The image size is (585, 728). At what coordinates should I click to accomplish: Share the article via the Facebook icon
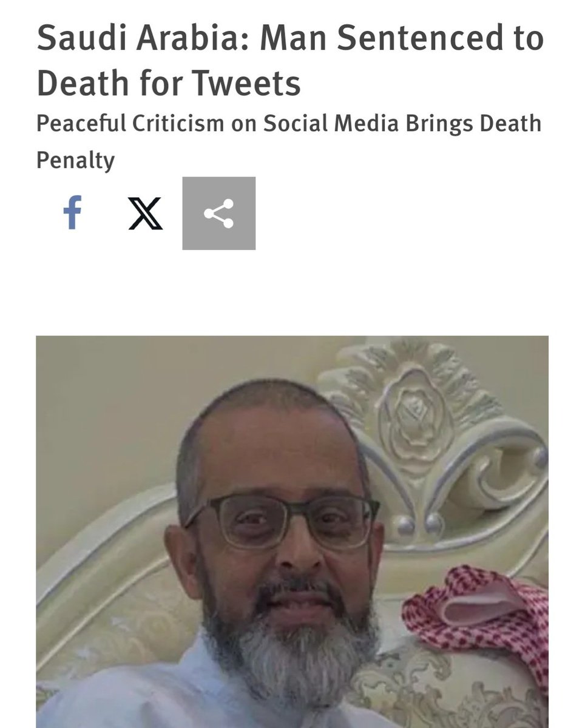coord(73,213)
